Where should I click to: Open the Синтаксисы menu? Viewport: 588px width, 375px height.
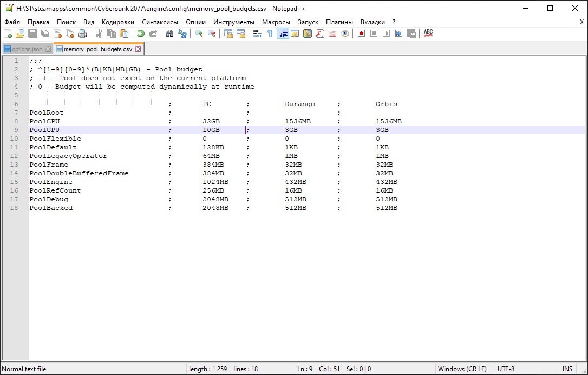[160, 22]
